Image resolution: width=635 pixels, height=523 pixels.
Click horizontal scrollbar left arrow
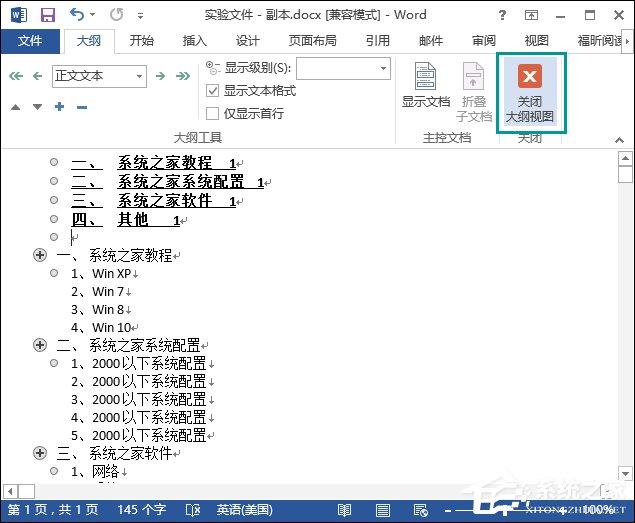[x=11, y=492]
